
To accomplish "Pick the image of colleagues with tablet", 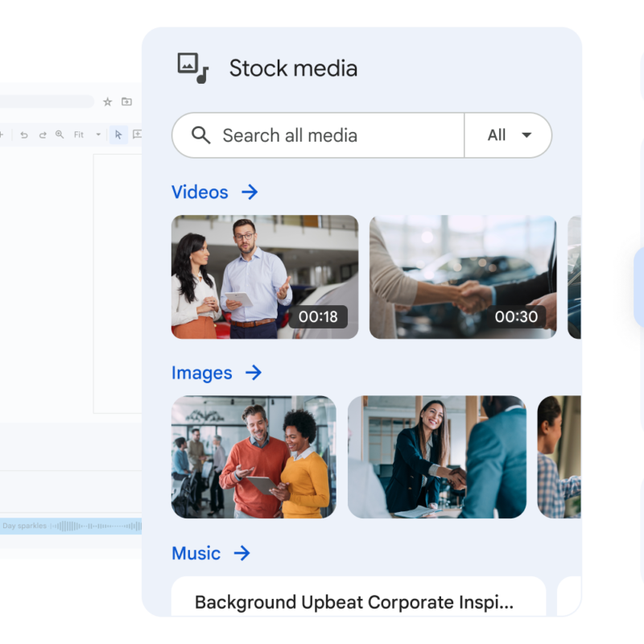I will pos(254,456).
